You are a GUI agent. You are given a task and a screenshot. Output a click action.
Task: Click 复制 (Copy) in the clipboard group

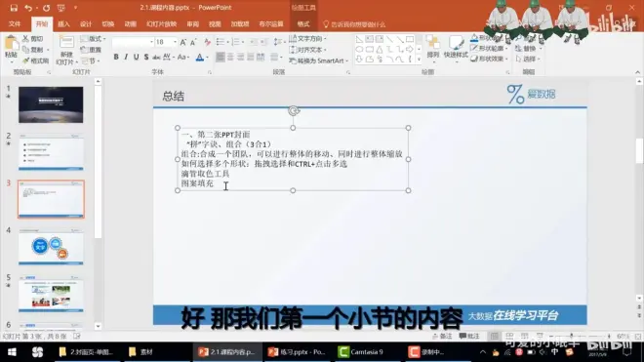[x=34, y=50]
